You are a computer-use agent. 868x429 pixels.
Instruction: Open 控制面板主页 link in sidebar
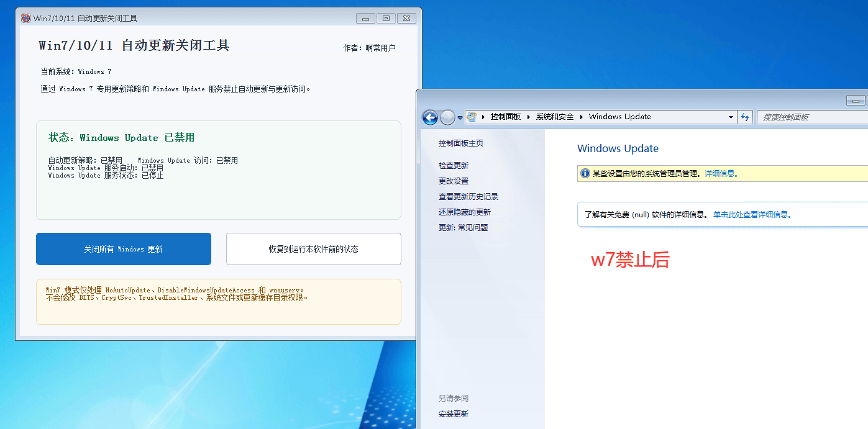pyautogui.click(x=461, y=143)
